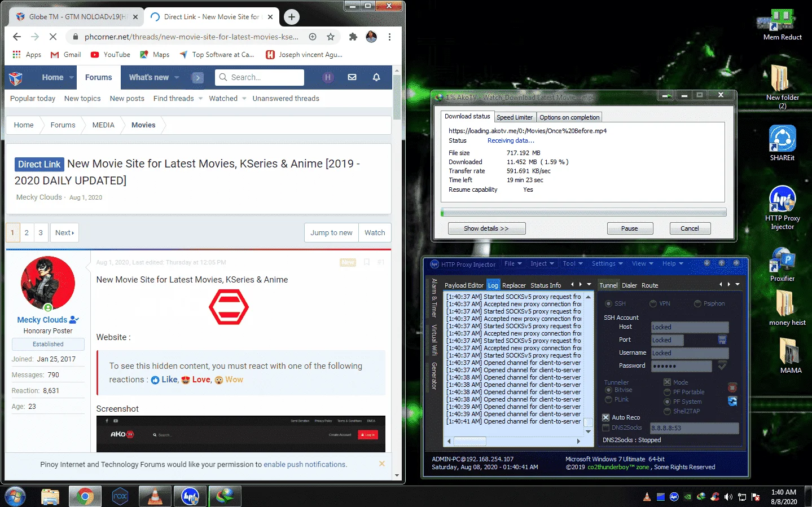The width and height of the screenshot is (812, 507).
Task: Stop loading the page in Chrome
Action: tap(53, 37)
